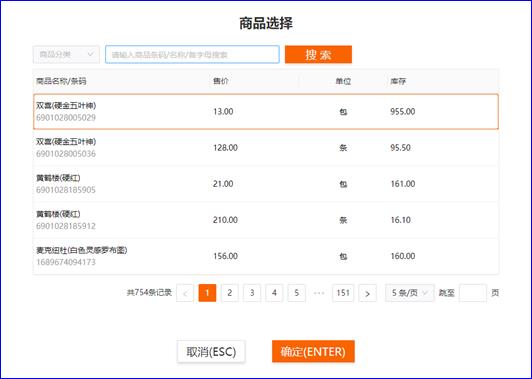The height and width of the screenshot is (379, 532).
Task: Click stock value 95.50
Action: (400, 148)
